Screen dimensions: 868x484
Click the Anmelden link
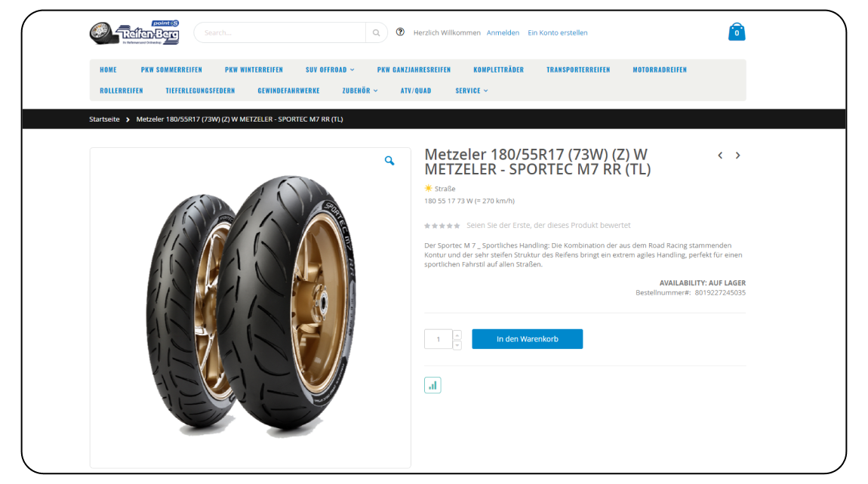(x=503, y=32)
